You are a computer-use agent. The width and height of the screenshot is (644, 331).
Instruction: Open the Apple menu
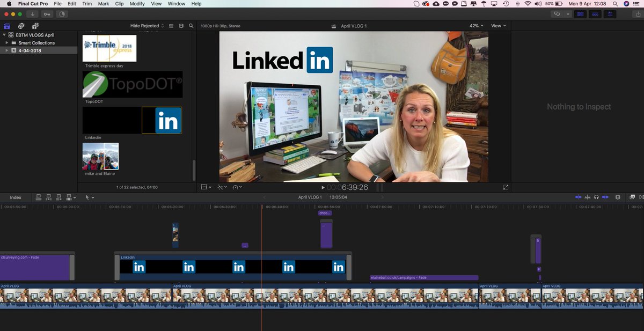(x=9, y=4)
